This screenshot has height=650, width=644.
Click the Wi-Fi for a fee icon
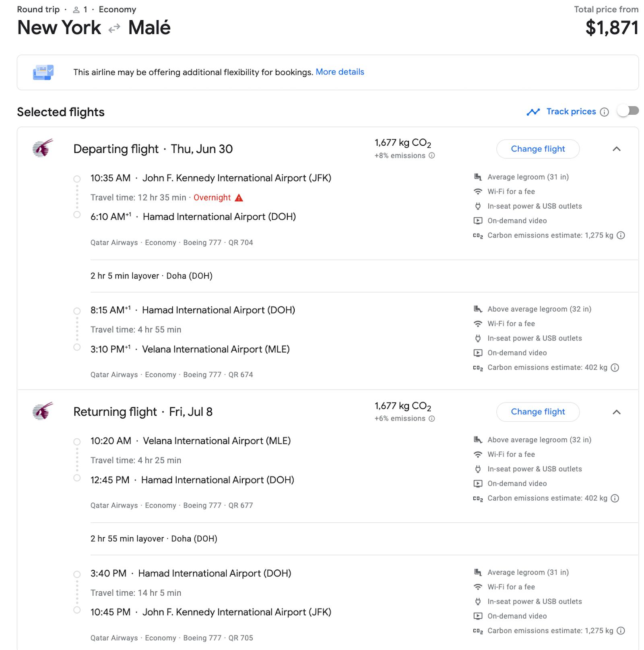[478, 192]
